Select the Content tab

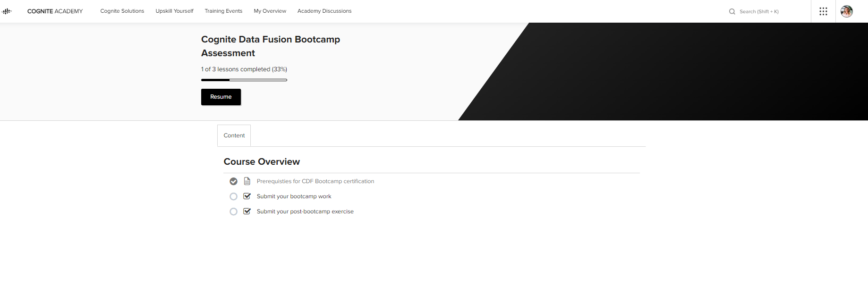[x=234, y=135]
